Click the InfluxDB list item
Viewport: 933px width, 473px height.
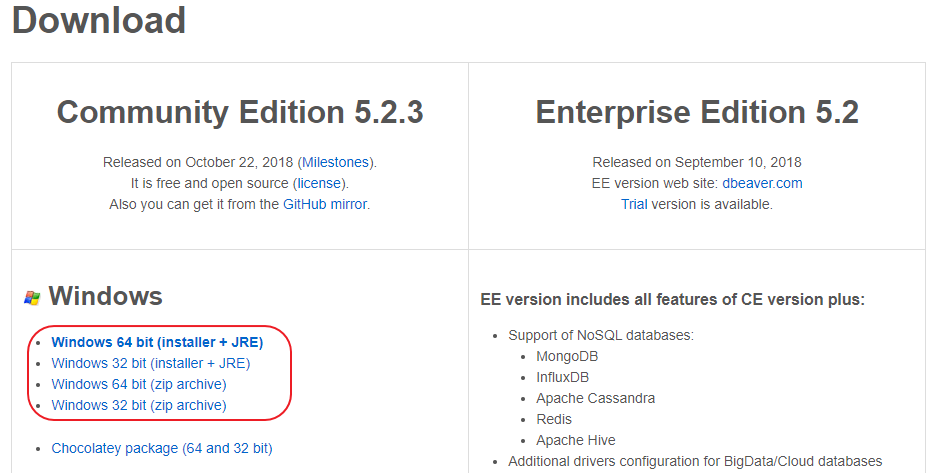point(563,377)
